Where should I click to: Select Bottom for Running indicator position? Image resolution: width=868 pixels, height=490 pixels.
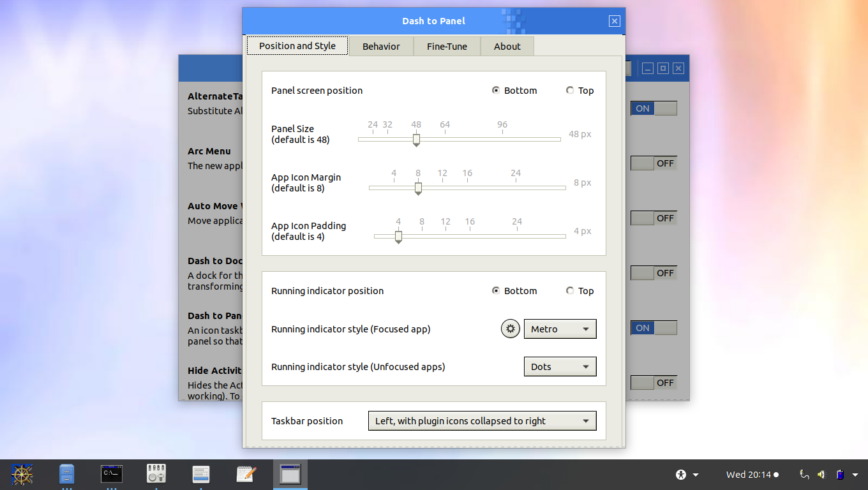click(x=514, y=291)
